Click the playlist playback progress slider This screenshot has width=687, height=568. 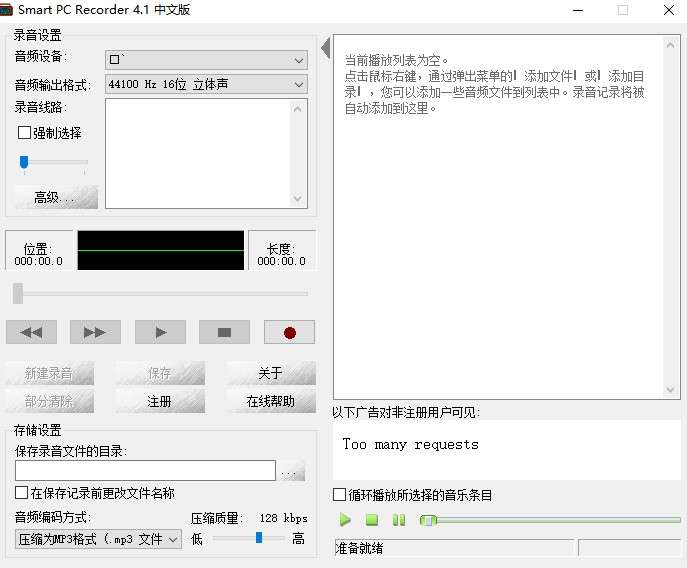tap(550, 520)
